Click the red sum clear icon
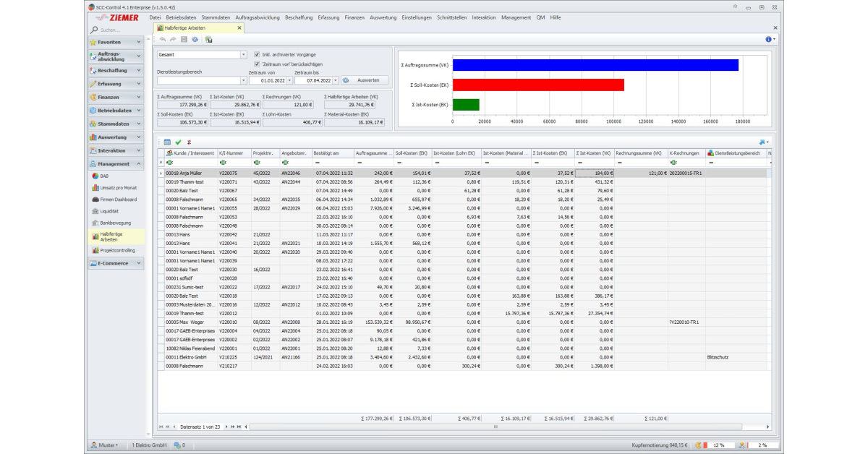The width and height of the screenshot is (868, 454). point(189,142)
